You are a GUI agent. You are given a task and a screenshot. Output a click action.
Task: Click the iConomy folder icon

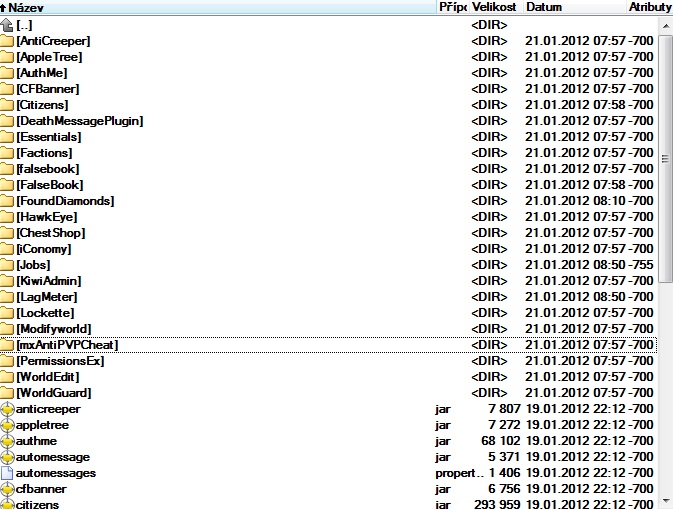tap(7, 249)
